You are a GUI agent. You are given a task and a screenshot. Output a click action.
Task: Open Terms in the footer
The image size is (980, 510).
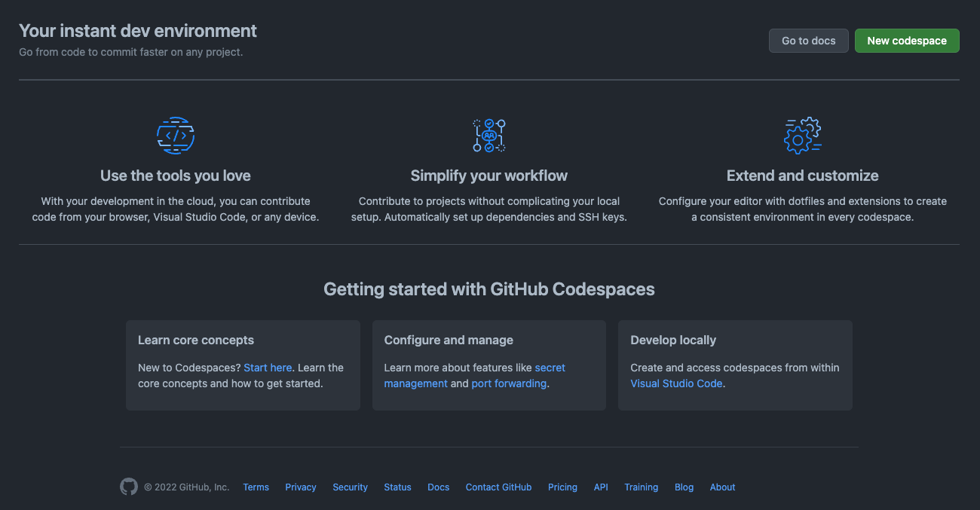click(256, 487)
